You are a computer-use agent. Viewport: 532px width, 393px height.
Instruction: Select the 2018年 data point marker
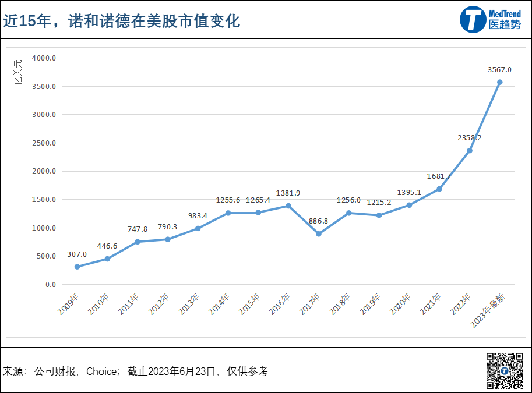point(349,213)
